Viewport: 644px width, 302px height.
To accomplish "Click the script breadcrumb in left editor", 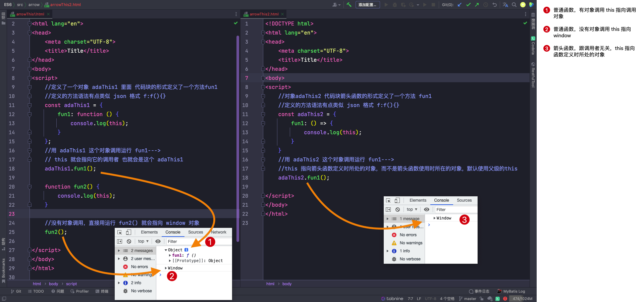I will point(71,284).
